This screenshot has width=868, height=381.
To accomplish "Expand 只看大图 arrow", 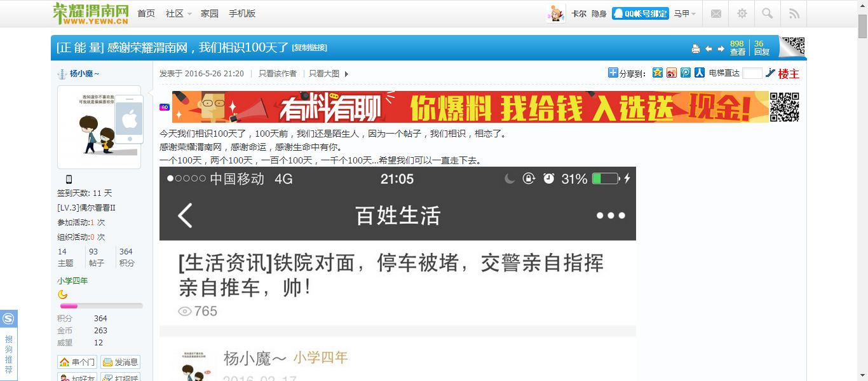I will (x=346, y=74).
